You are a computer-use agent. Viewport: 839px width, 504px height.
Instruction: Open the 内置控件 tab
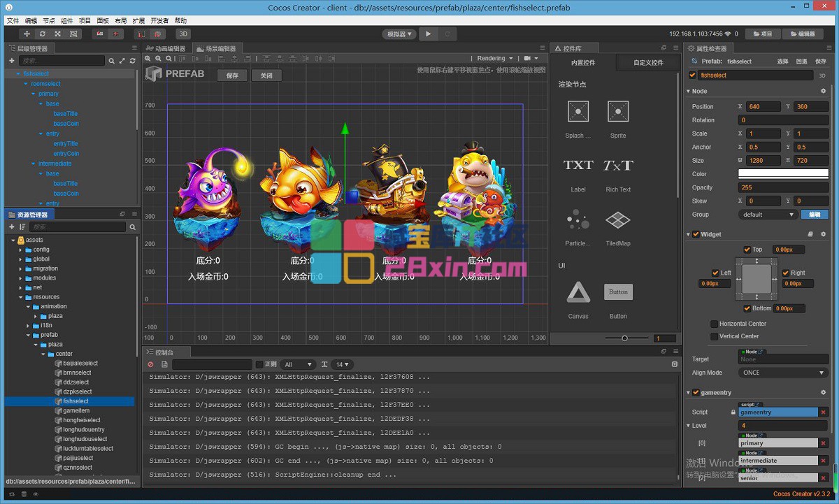point(583,63)
